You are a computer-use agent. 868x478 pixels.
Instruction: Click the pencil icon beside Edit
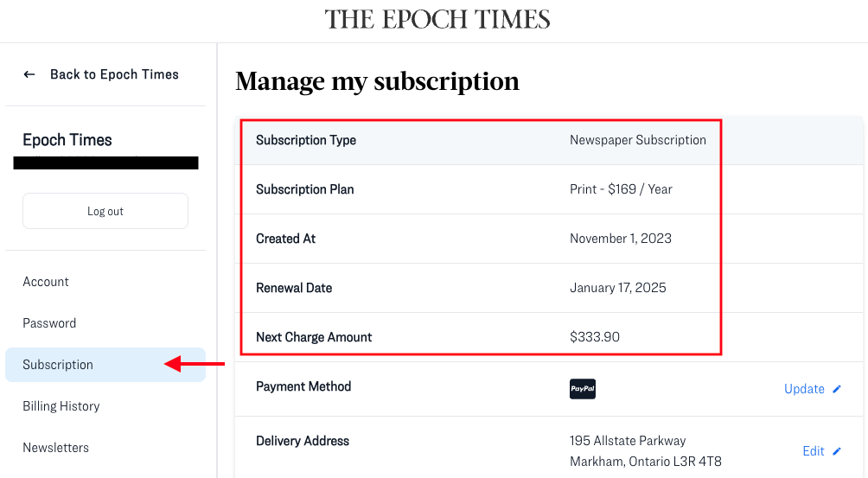837,451
